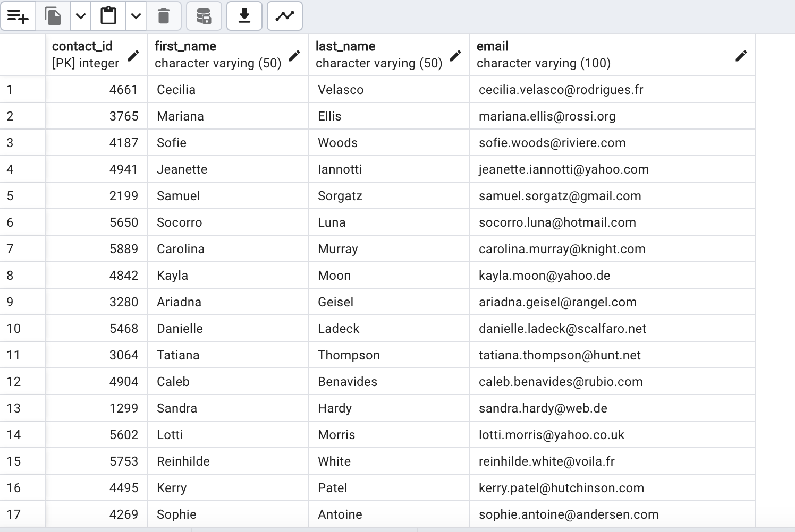This screenshot has height=532, width=795.
Task: Click last_name cell Iannotti
Action: (390, 169)
